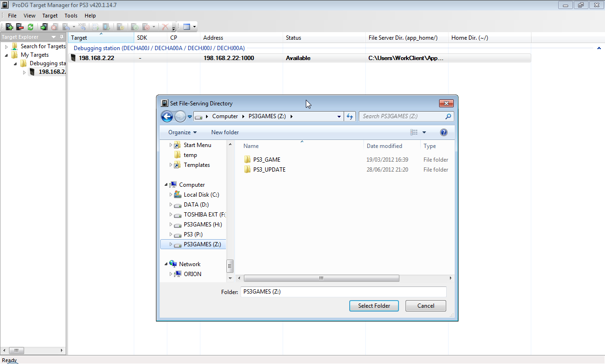Image resolution: width=605 pixels, height=364 pixels.
Task: Click the Connect to target toolbar icon
Action: pos(44,27)
